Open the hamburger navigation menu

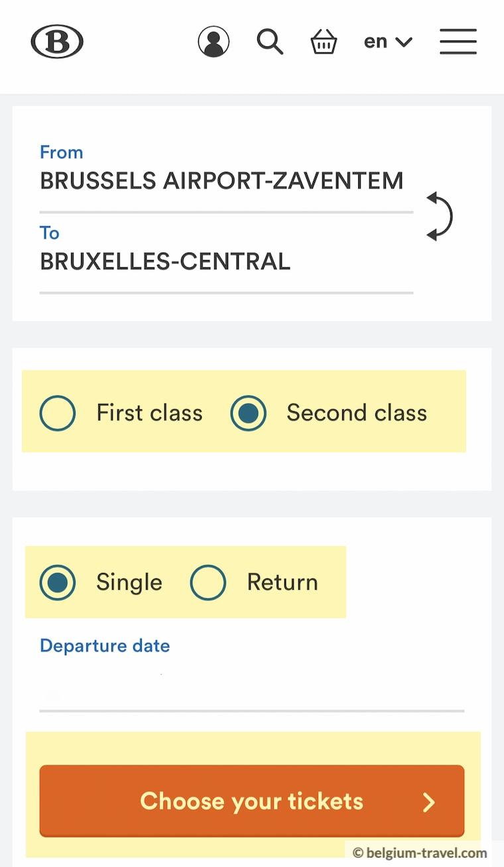[458, 41]
